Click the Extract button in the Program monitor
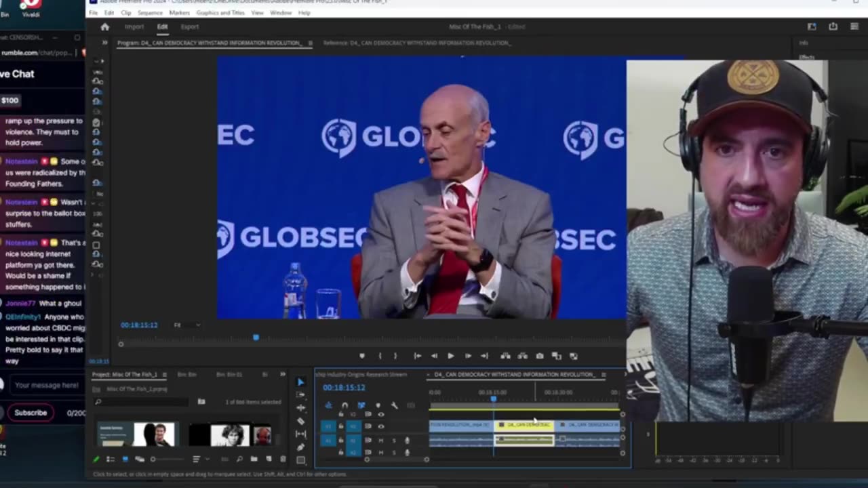The width and height of the screenshot is (868, 488). click(x=523, y=356)
